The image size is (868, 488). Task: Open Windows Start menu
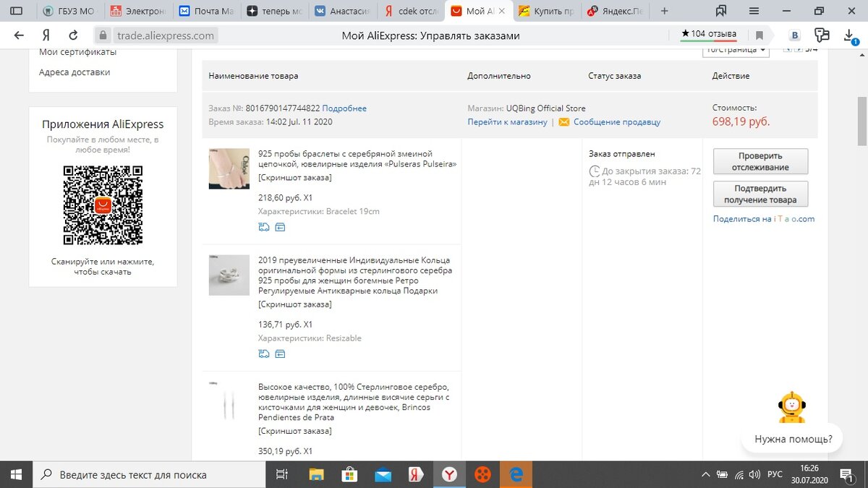click(x=16, y=474)
